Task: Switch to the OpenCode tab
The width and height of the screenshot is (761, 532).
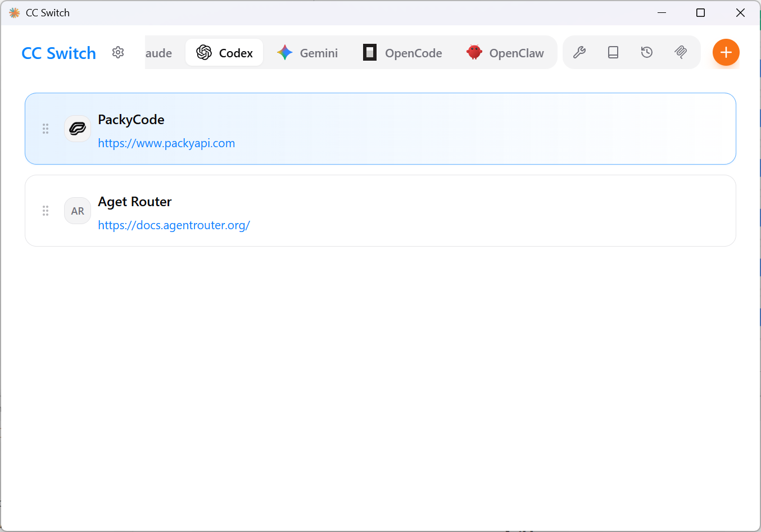Action: 402,53
